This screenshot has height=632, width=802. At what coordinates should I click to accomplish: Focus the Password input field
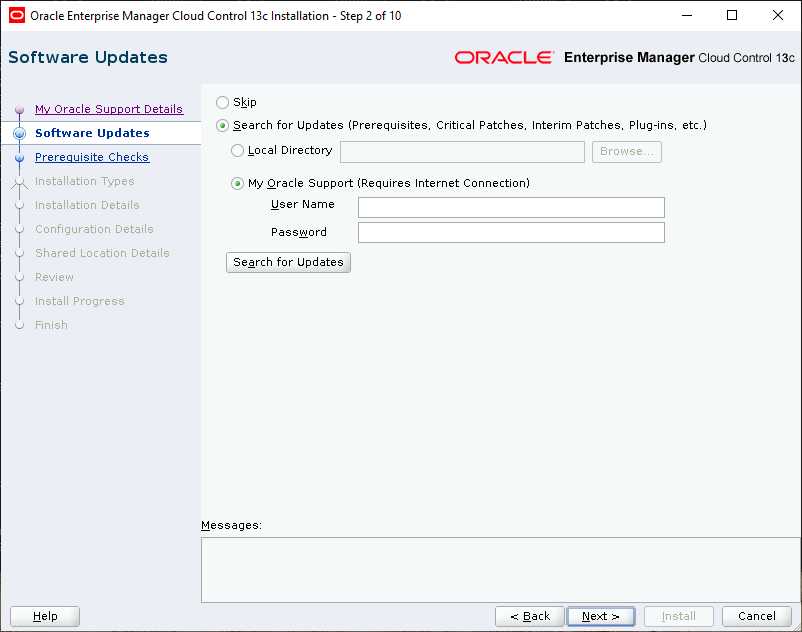[511, 232]
